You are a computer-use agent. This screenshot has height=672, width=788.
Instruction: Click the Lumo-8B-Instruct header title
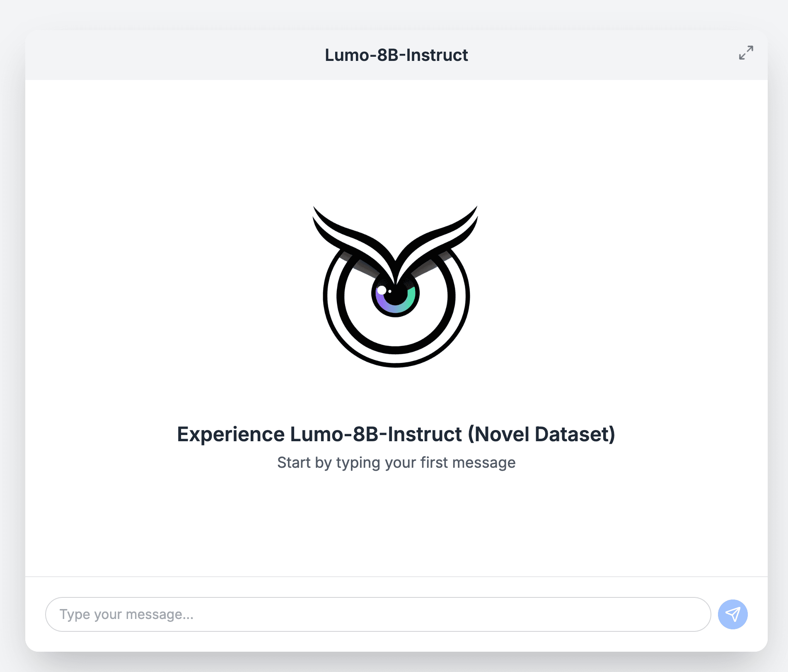click(x=396, y=55)
